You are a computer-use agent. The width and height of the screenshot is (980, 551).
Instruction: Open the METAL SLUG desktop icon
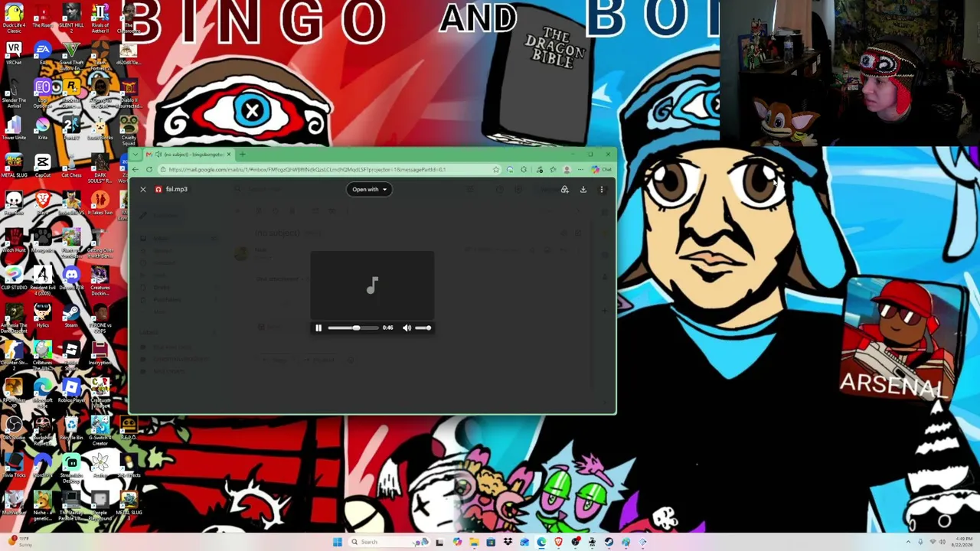tap(14, 165)
